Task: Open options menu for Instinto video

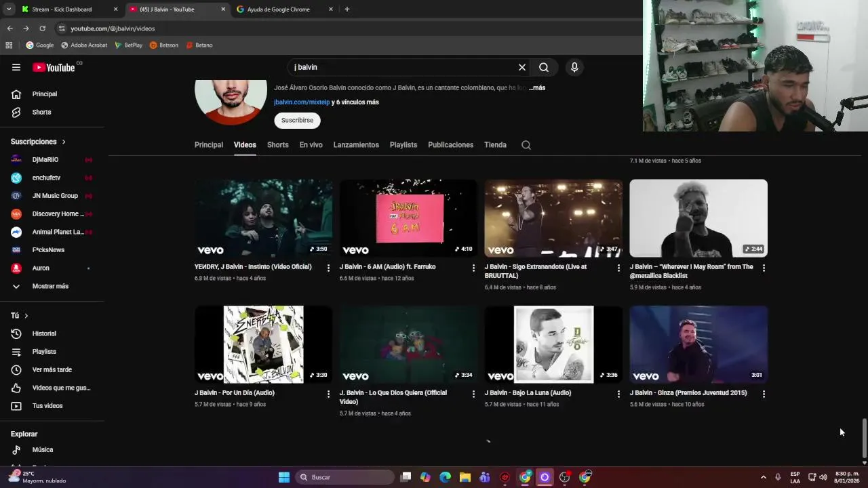Action: [328, 268]
